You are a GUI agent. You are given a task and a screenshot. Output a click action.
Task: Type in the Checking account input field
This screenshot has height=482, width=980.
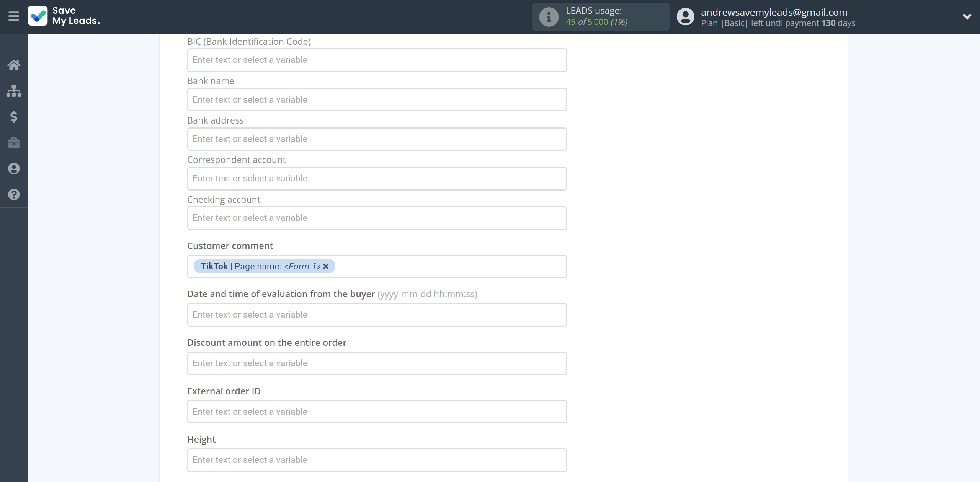376,217
